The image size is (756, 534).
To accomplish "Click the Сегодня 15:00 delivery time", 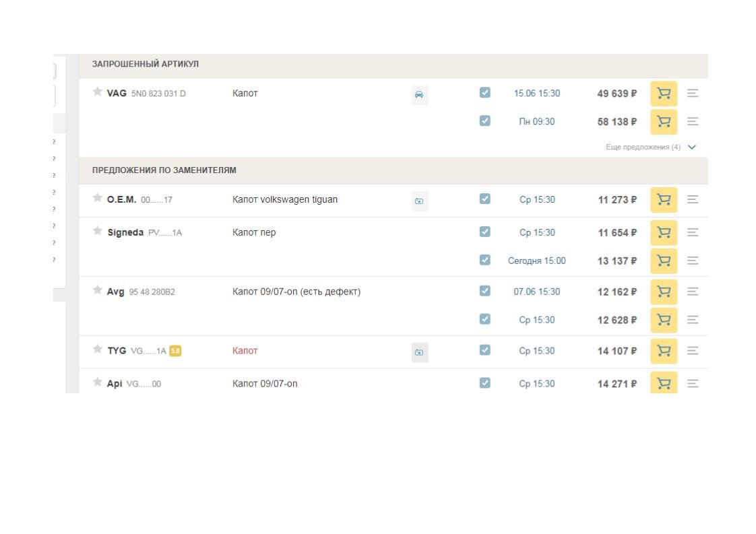I will tap(536, 261).
